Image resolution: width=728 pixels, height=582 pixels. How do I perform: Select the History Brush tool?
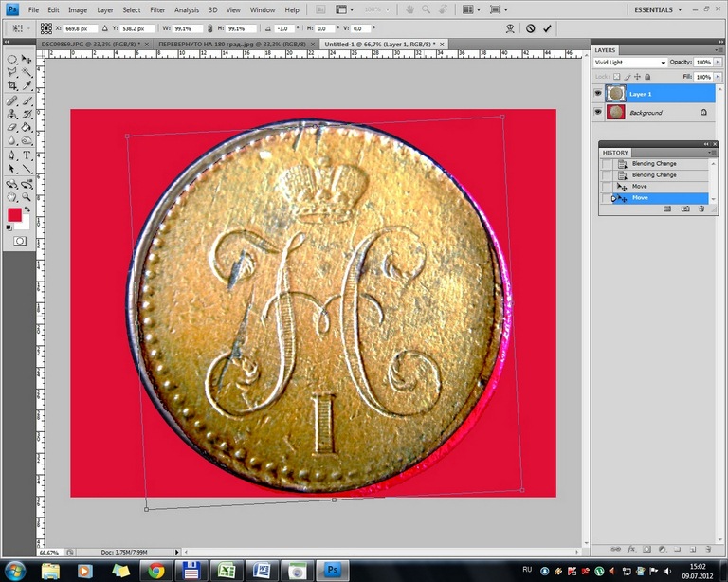click(x=27, y=114)
